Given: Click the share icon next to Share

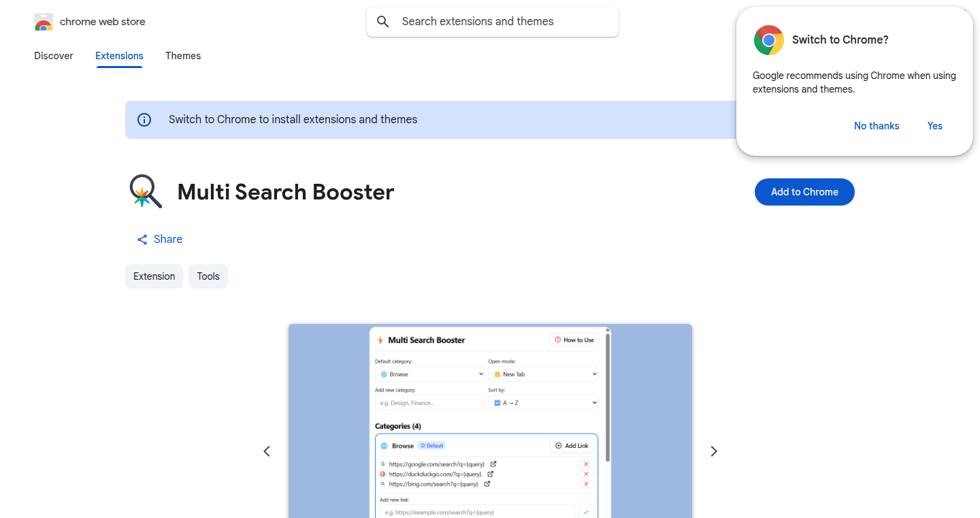Looking at the screenshot, I should tap(142, 240).
